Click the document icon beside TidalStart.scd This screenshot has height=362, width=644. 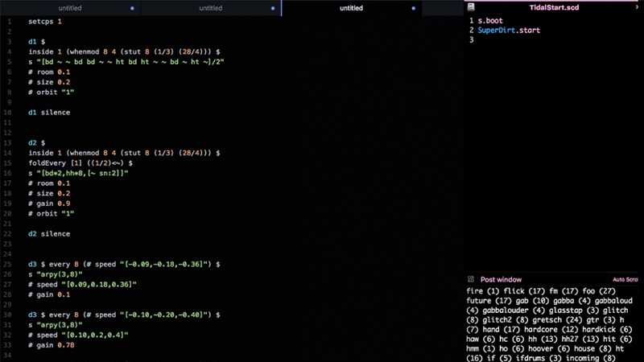point(471,7)
